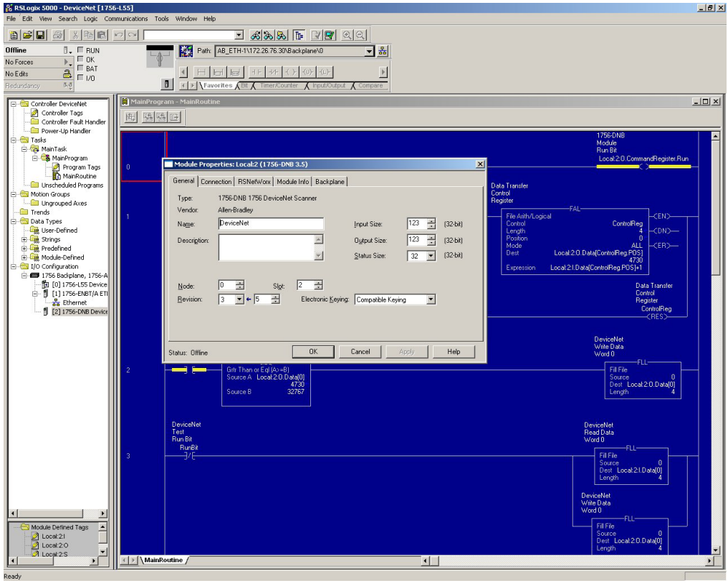The height and width of the screenshot is (583, 728).
Task: Click OK in Module Properties dialog
Action: click(x=313, y=352)
